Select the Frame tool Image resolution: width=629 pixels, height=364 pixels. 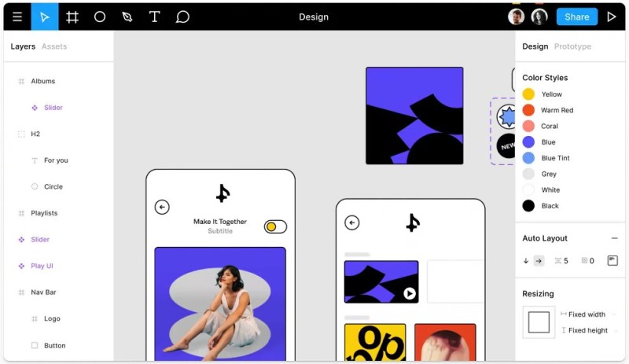pos(72,17)
